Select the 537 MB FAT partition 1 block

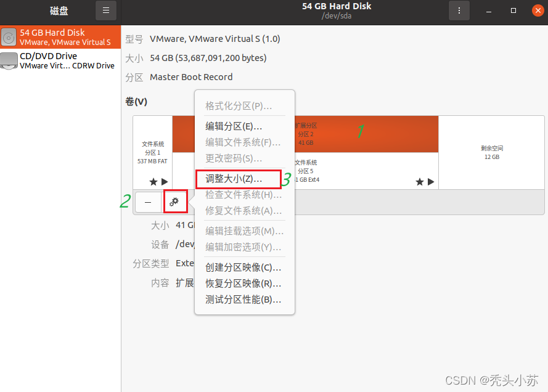[153, 153]
